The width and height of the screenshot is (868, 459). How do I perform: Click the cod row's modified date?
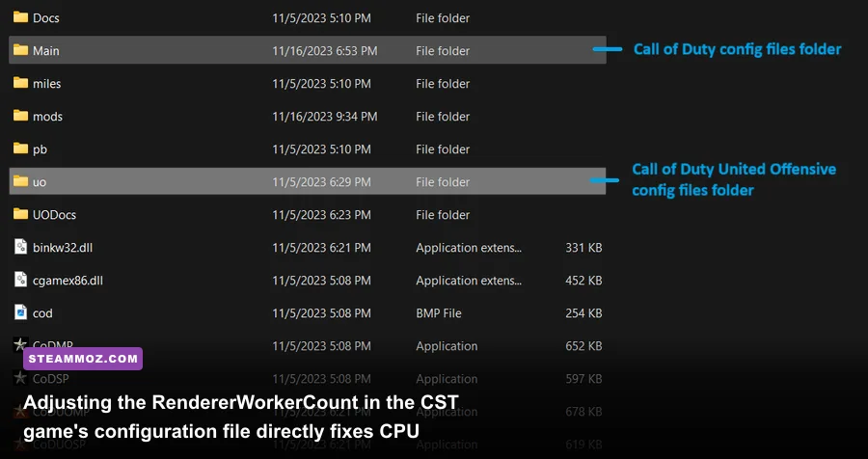click(x=321, y=313)
